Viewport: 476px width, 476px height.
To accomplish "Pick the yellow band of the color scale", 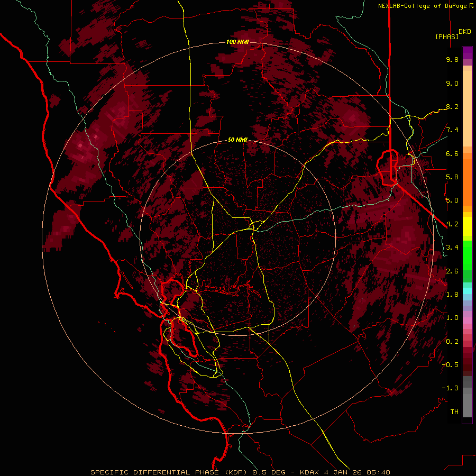I will coord(467,226).
